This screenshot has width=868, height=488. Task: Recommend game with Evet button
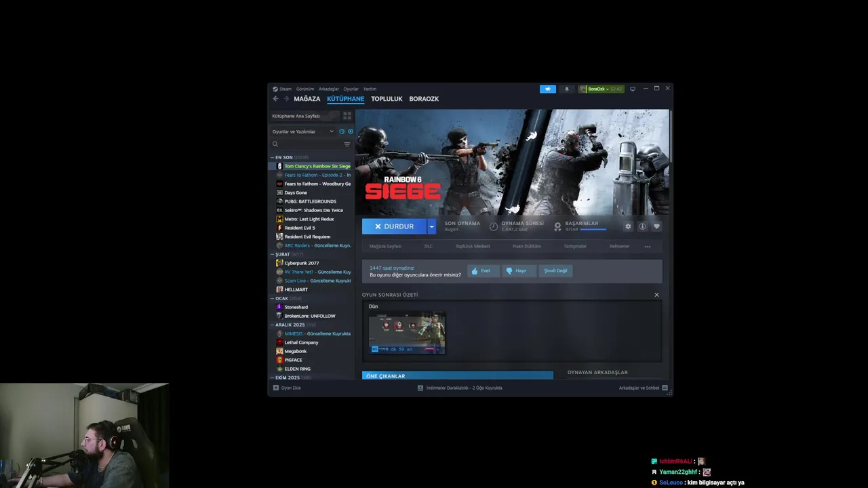484,270
